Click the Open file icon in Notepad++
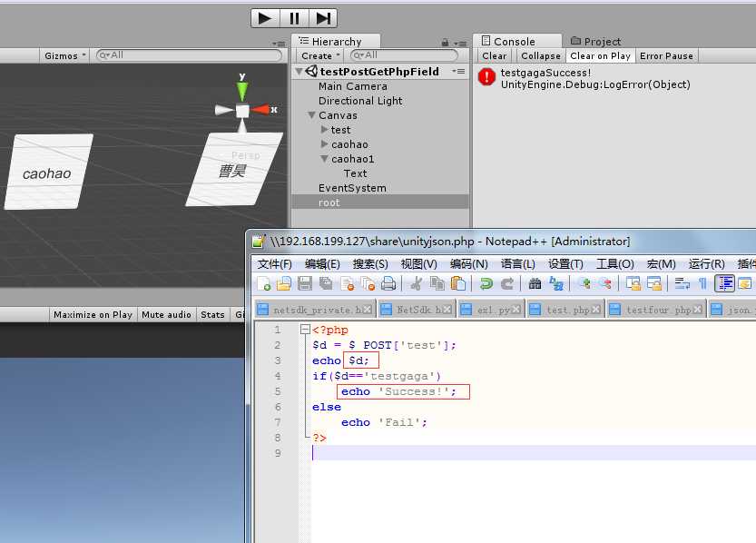The width and height of the screenshot is (756, 543). (x=284, y=283)
